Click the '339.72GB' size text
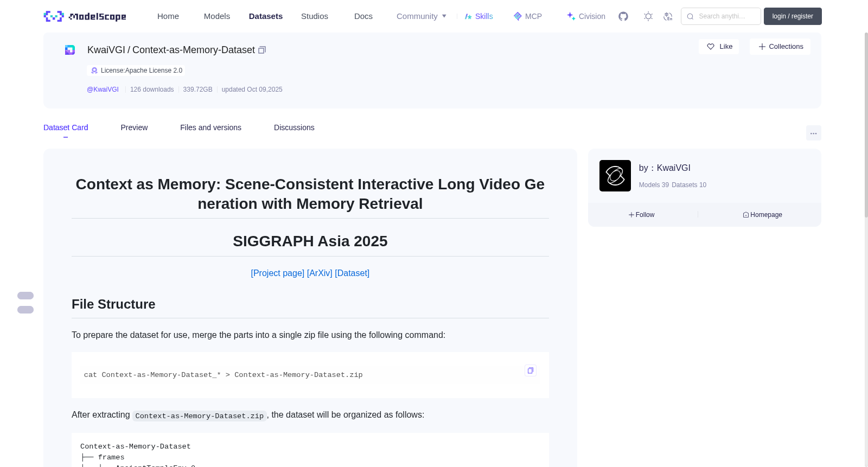Viewport: 868px width, 467px height. coord(197,89)
